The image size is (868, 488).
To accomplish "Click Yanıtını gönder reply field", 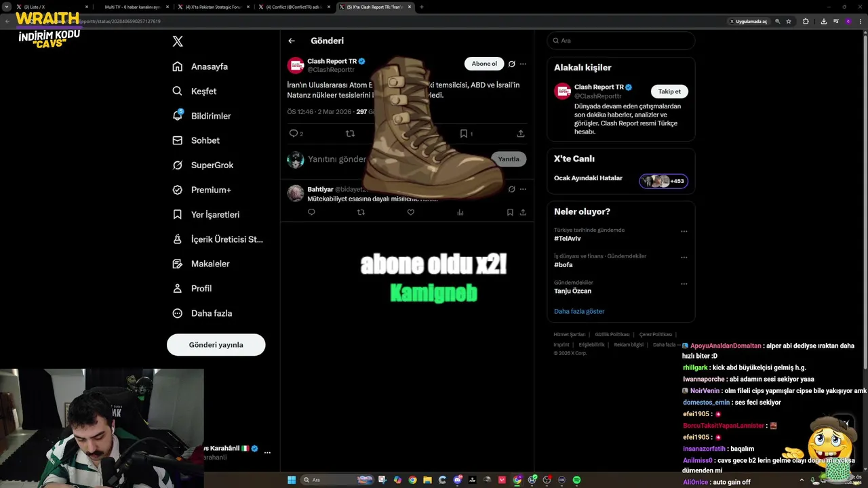I will (336, 159).
